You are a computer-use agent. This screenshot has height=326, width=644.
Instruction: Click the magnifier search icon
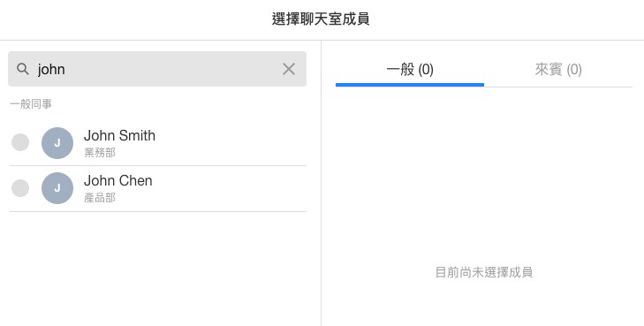23,69
